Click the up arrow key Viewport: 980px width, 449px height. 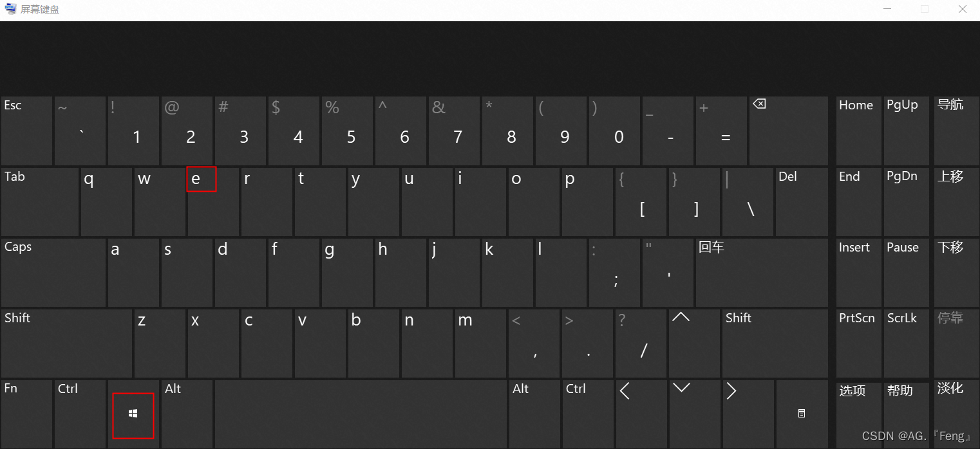click(x=694, y=342)
